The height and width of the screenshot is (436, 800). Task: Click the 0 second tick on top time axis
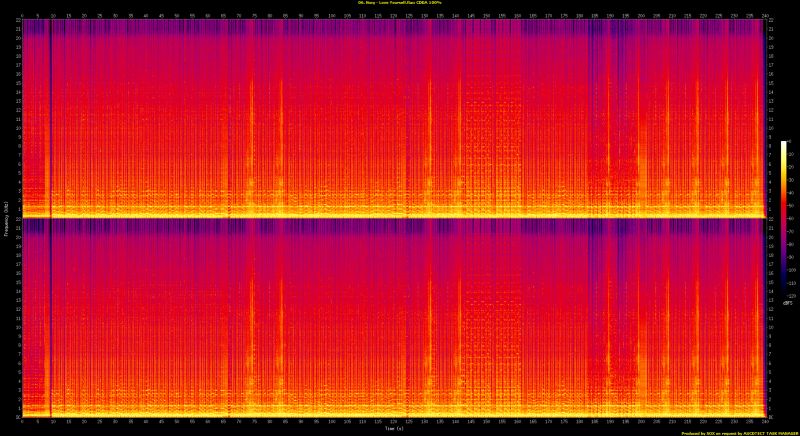click(x=22, y=16)
